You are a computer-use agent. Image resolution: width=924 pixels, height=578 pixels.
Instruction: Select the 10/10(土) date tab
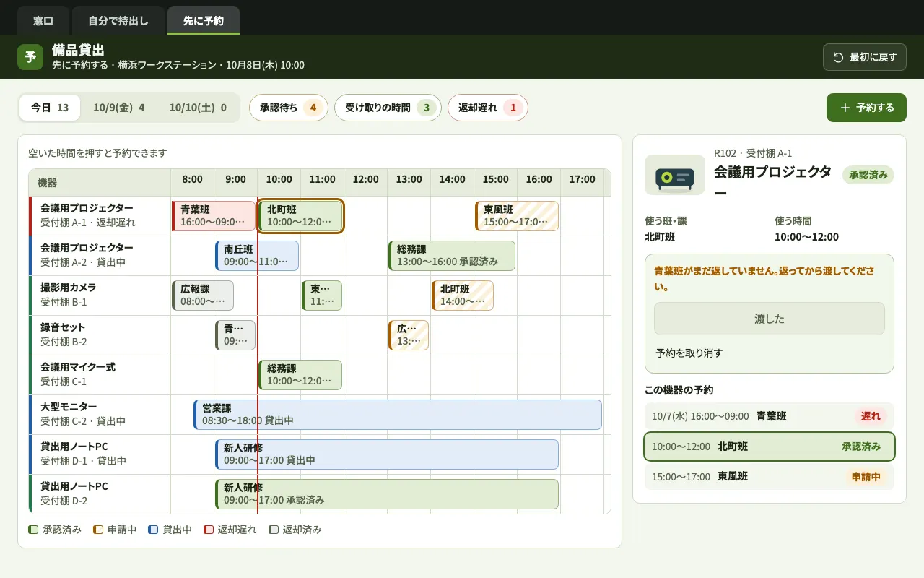198,108
